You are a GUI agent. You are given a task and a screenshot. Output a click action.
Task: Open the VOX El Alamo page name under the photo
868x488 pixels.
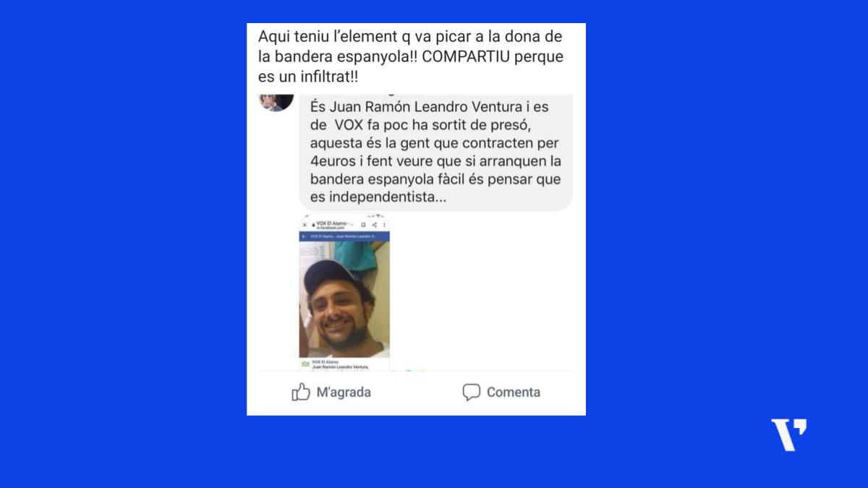point(325,362)
